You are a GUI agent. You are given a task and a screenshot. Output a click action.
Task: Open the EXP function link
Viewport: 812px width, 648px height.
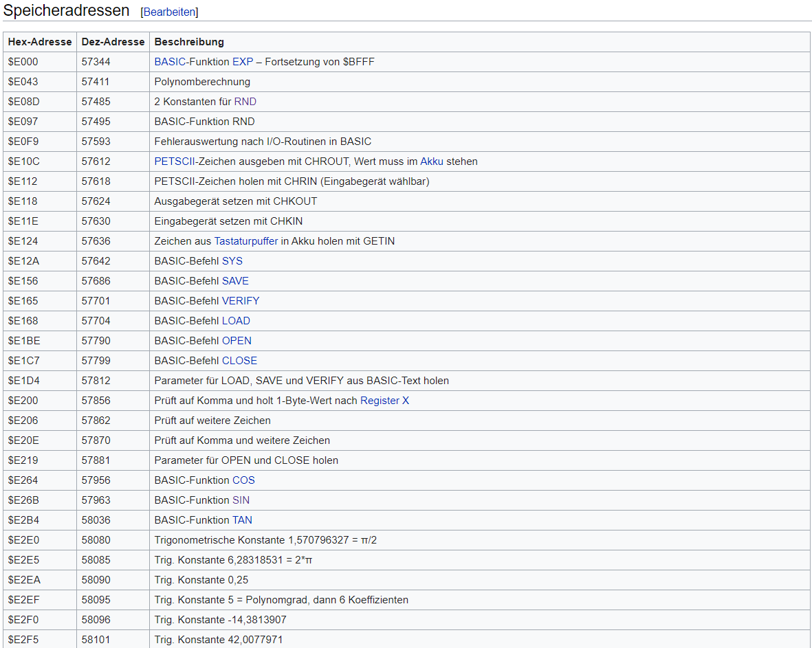pos(242,62)
